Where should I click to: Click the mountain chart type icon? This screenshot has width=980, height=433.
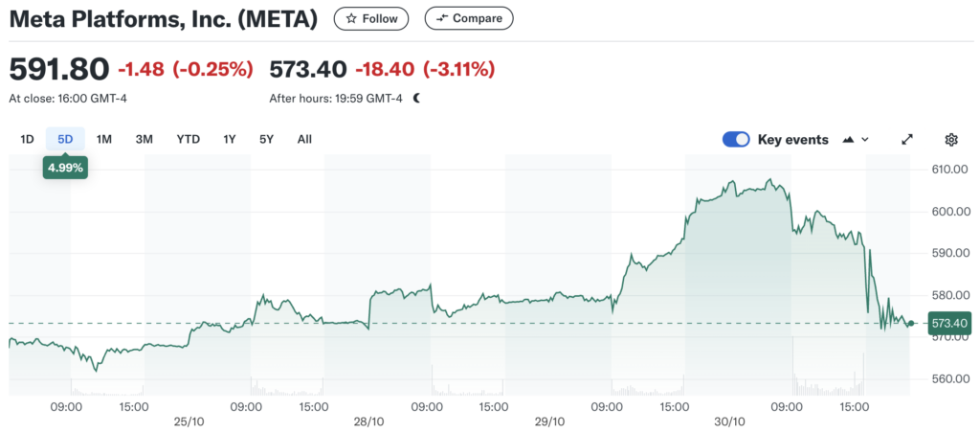point(848,140)
